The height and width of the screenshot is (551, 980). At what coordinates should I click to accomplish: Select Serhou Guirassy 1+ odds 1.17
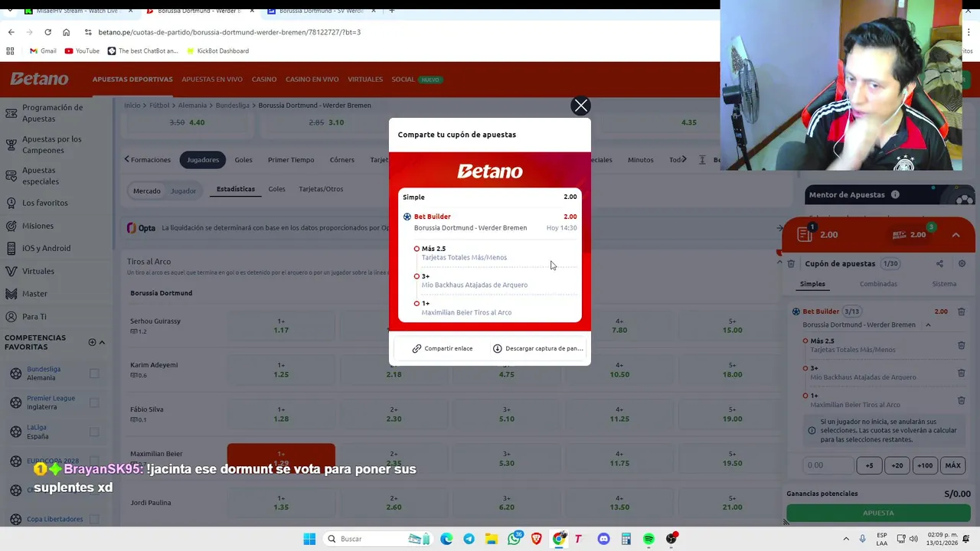(281, 325)
